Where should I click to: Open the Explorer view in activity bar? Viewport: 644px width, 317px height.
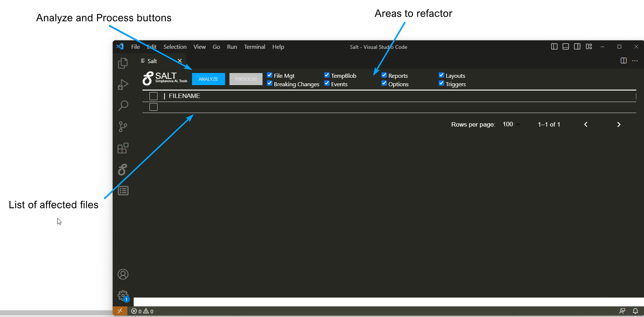[123, 63]
